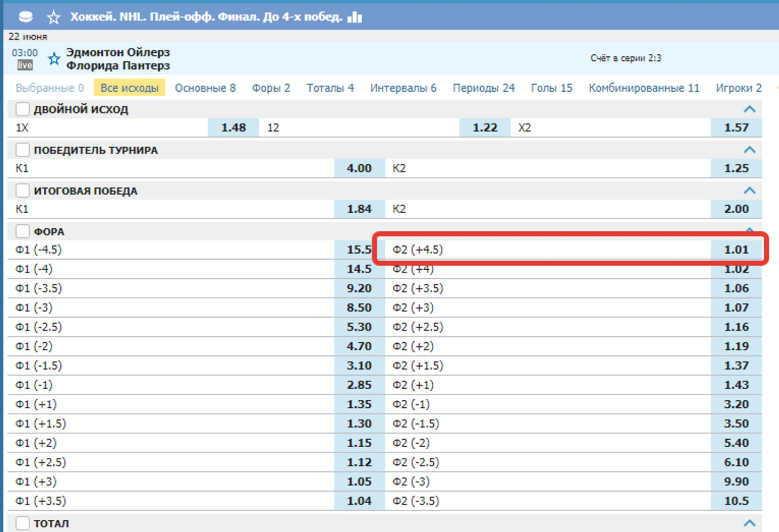
Task: Select Ф2 (+1) odds 1.43
Action: pos(736,385)
